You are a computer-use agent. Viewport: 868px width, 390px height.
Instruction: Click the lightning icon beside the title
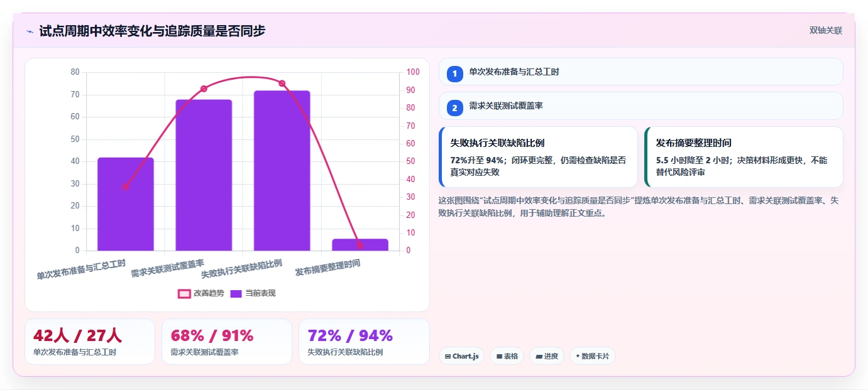tap(30, 31)
